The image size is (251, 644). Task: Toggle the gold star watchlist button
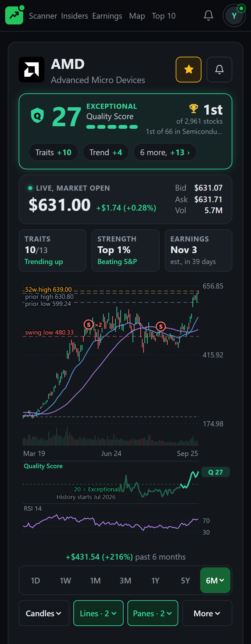click(x=189, y=70)
